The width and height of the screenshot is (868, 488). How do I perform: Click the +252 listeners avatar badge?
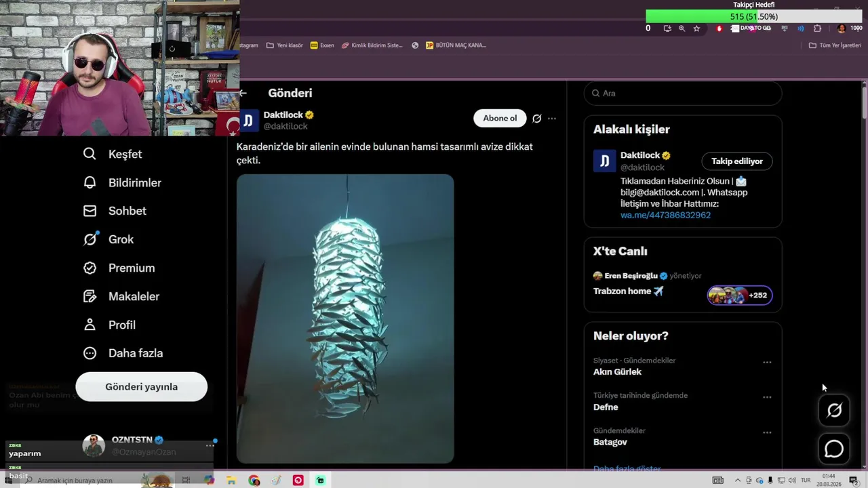(x=739, y=295)
